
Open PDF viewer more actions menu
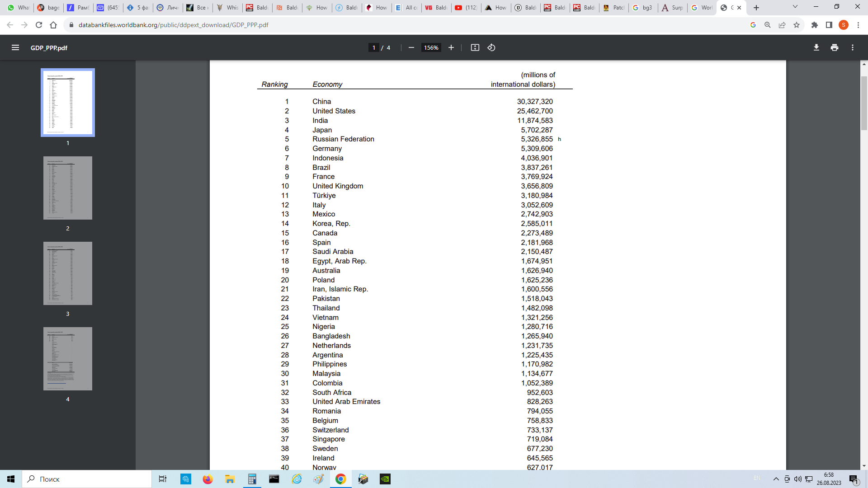coord(852,47)
